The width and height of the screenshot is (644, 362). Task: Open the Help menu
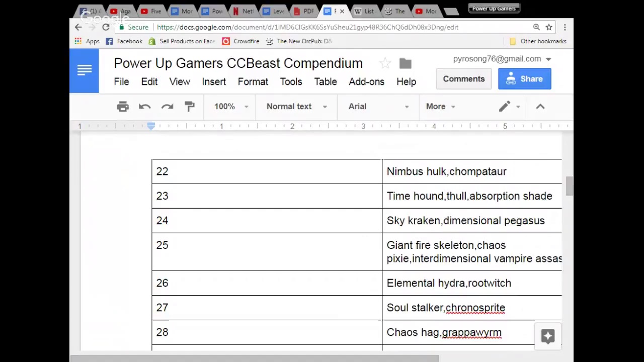point(406,81)
